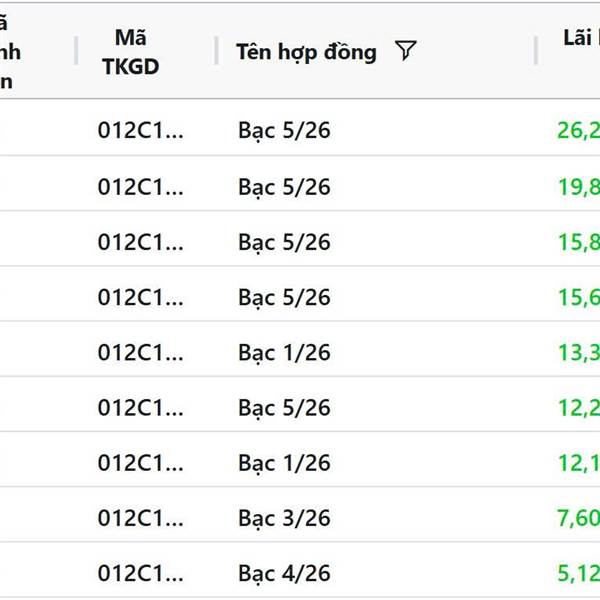The image size is (600, 600).
Task: Click the green profit value 19,8
Action: tap(578, 188)
